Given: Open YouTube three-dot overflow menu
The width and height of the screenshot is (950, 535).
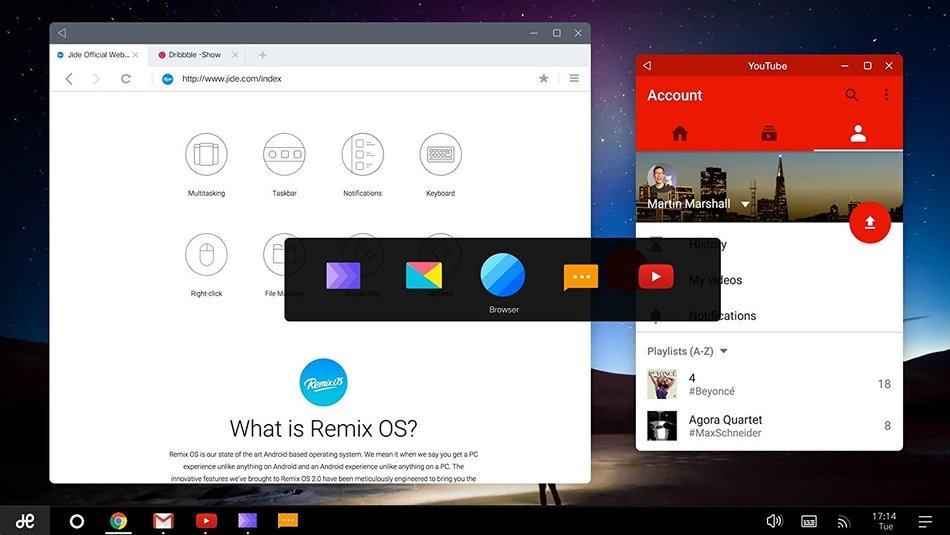Looking at the screenshot, I should [886, 95].
